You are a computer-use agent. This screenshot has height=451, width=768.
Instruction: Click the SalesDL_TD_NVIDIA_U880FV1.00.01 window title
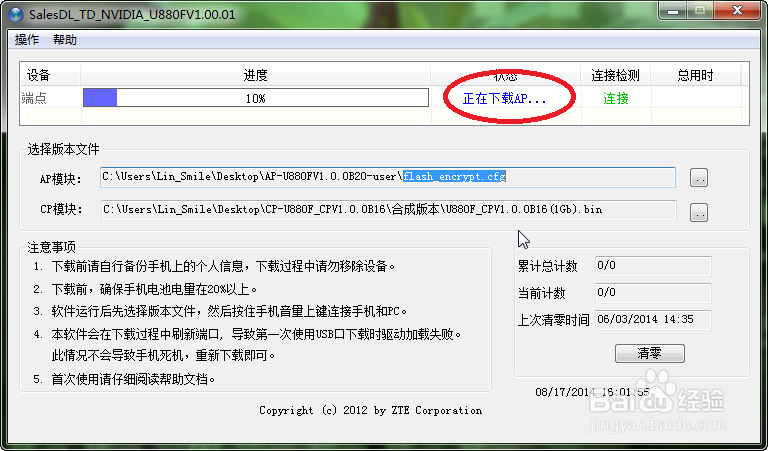[x=132, y=14]
